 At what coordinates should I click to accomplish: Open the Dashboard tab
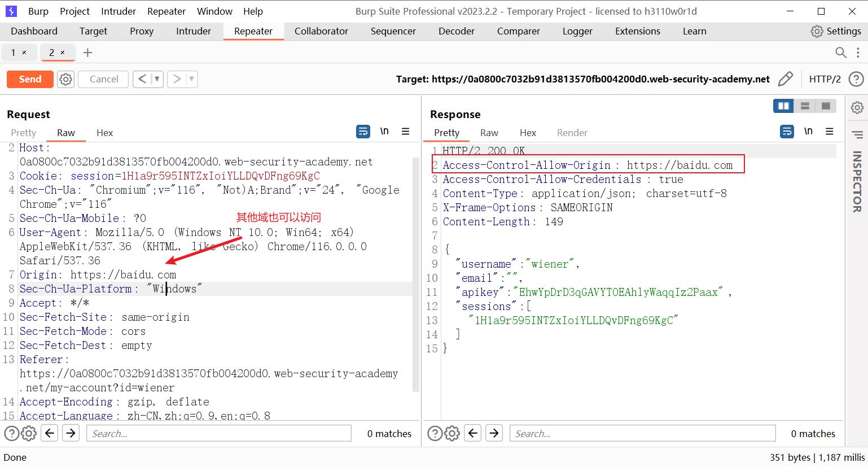(x=34, y=31)
